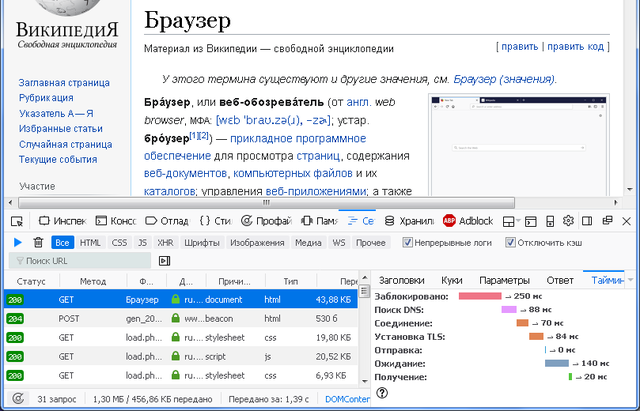Screen dimensions: 640x411
Task: Sort by the Метод column header
Action: coord(93,281)
